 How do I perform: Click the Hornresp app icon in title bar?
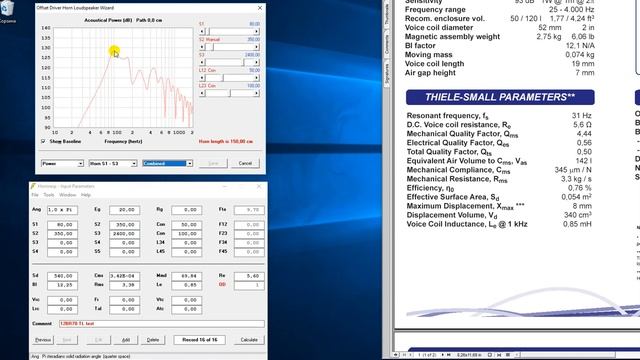(33, 186)
